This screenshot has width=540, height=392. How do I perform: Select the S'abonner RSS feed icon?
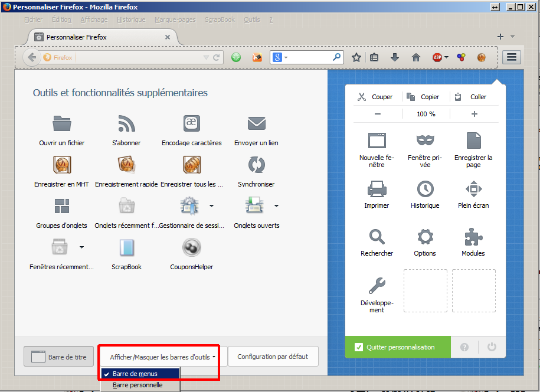126,123
